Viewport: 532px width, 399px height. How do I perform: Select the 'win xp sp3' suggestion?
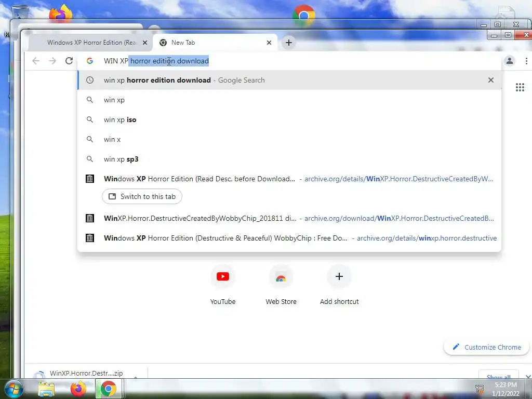289,159
